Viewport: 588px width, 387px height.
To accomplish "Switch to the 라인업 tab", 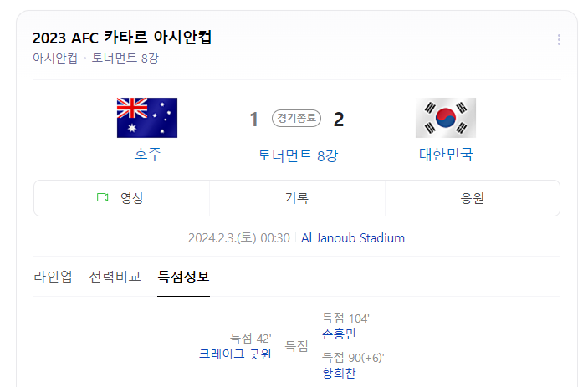I will pos(53,277).
